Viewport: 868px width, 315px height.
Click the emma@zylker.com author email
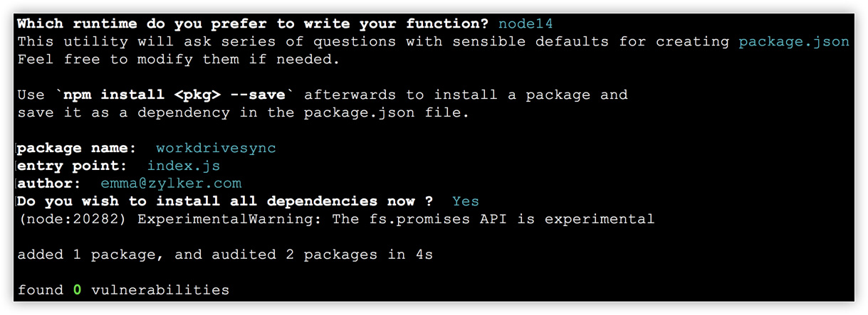pyautogui.click(x=171, y=183)
